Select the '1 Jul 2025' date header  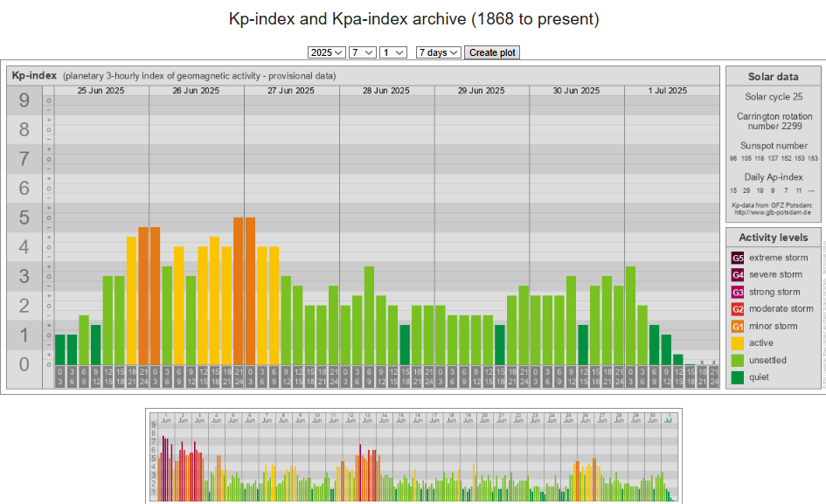668,91
